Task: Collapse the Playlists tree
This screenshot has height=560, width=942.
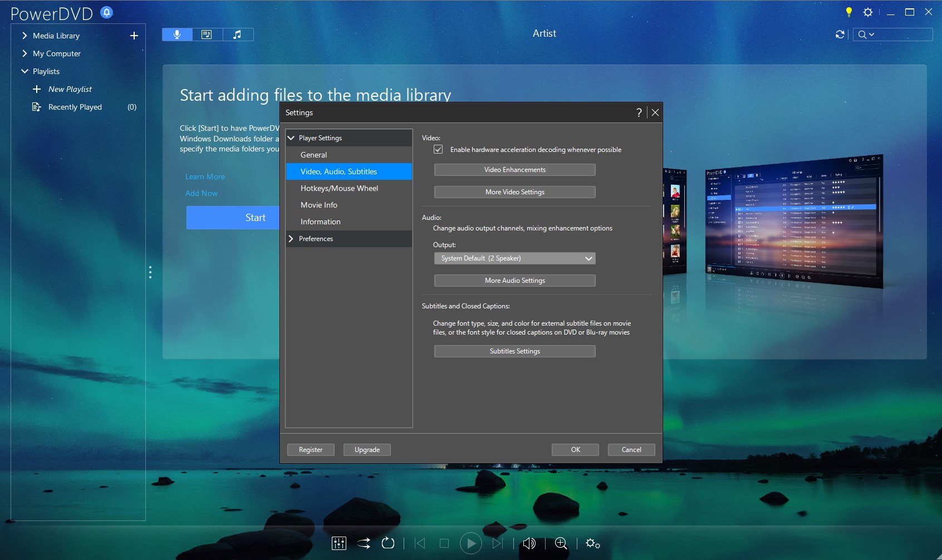Action: 25,71
